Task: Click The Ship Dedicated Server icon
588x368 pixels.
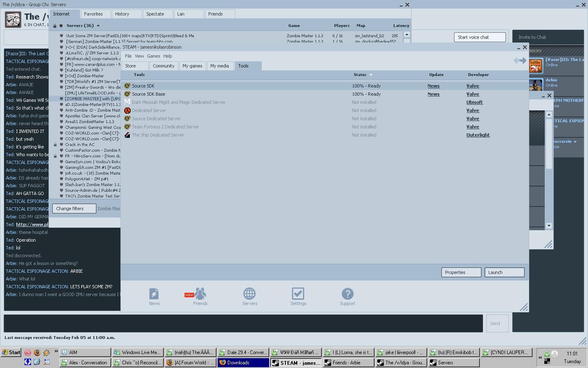Action: (127, 135)
